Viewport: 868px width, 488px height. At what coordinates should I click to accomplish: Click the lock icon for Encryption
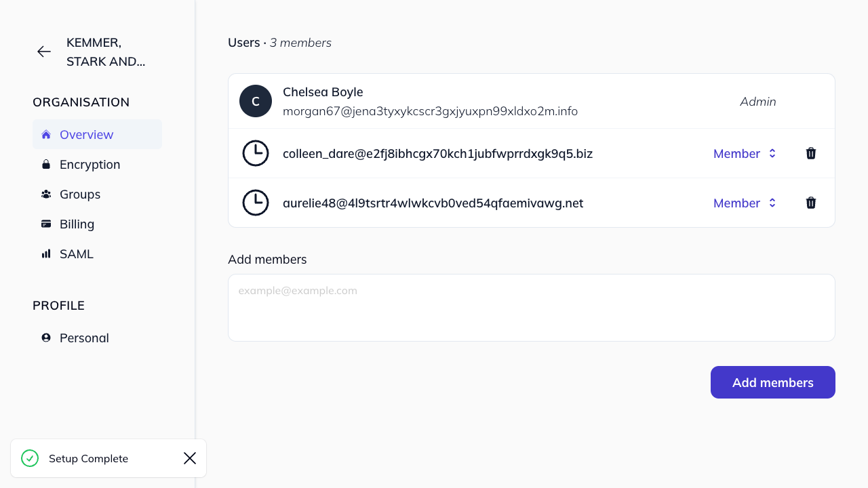click(46, 164)
